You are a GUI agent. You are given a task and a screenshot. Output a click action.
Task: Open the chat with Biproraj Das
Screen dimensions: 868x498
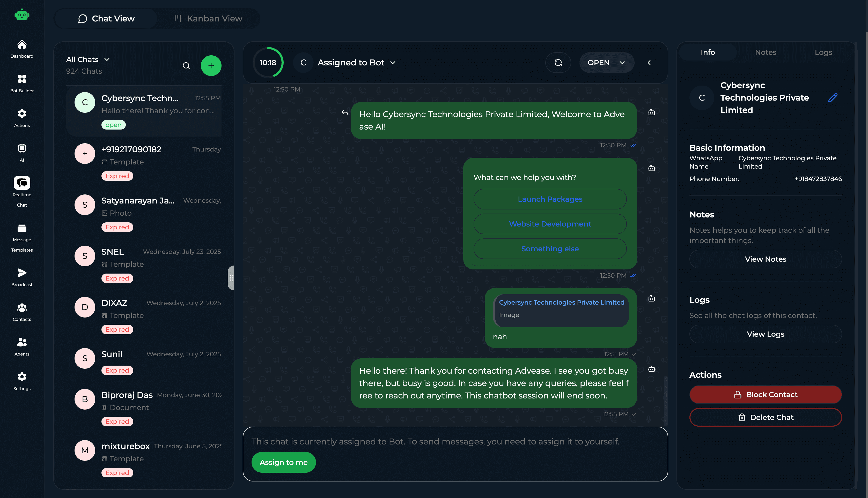coord(144,407)
